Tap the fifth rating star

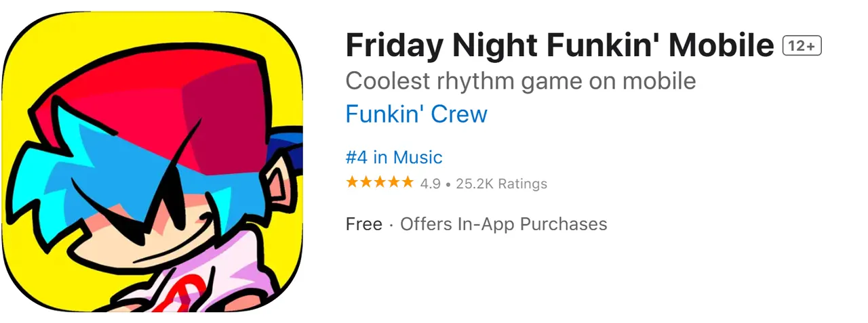click(407, 183)
